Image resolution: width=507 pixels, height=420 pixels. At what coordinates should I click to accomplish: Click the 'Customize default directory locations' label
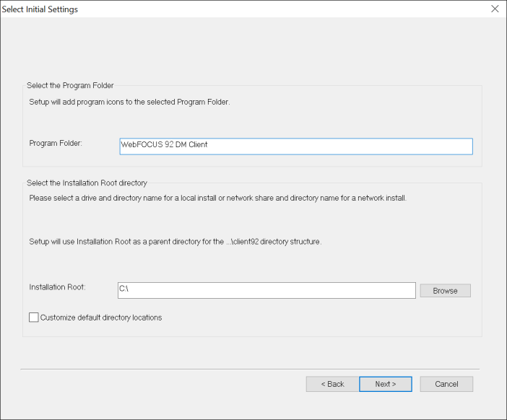(101, 318)
